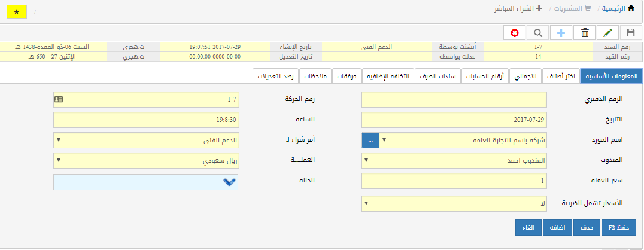The width and height of the screenshot is (644, 250).
Task: Expand the العملة currency dropdown
Action: point(145,161)
